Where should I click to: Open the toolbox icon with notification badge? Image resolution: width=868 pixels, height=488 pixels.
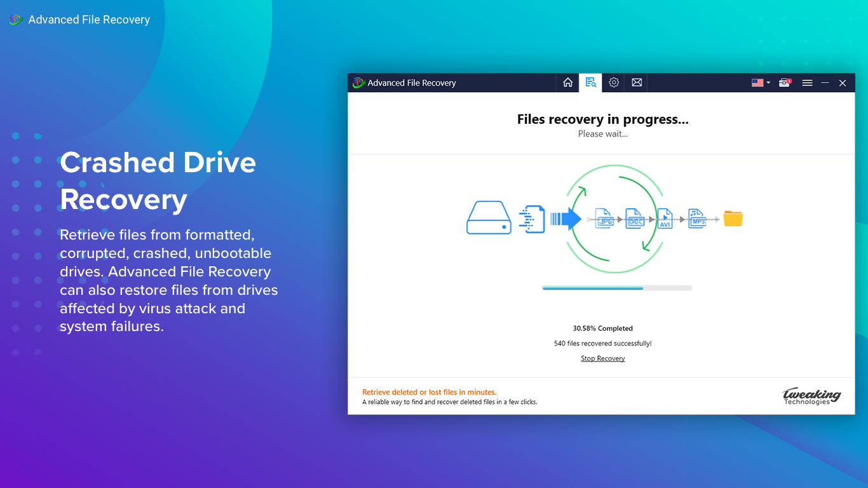(784, 83)
